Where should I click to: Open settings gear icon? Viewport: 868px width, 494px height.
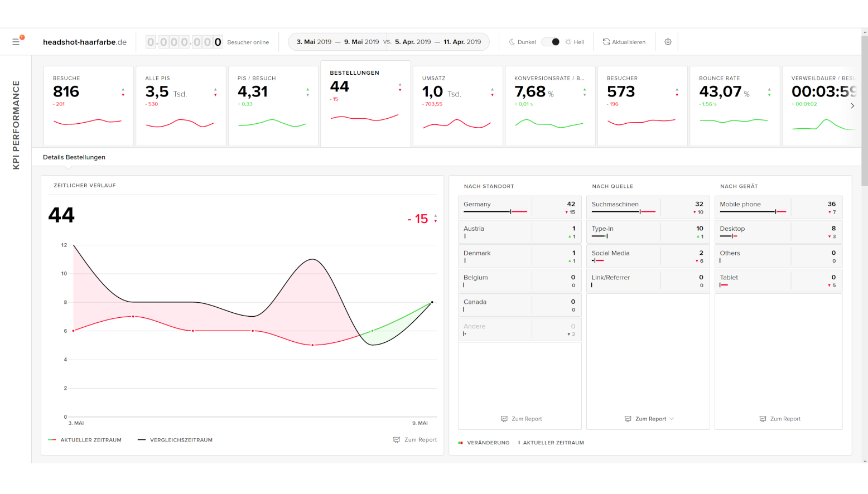click(x=668, y=42)
